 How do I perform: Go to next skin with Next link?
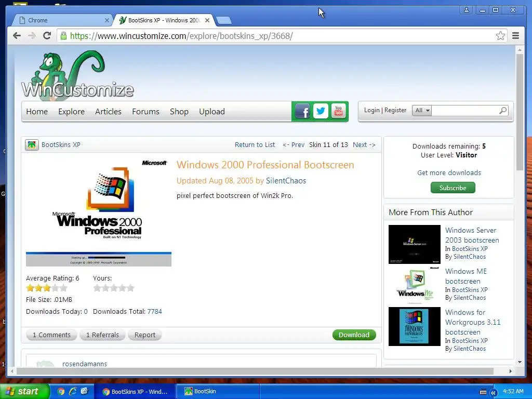tap(364, 145)
